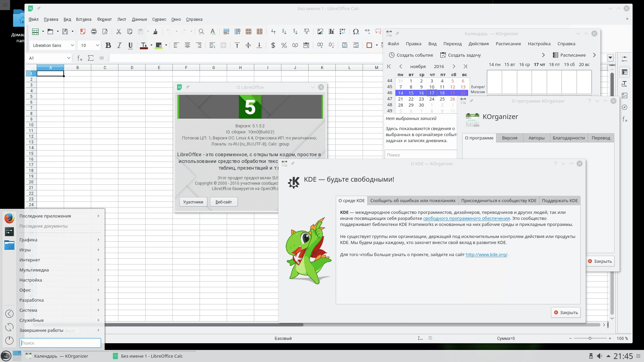
Task: Open the Sidebar Properties icon
Action: [x=625, y=72]
